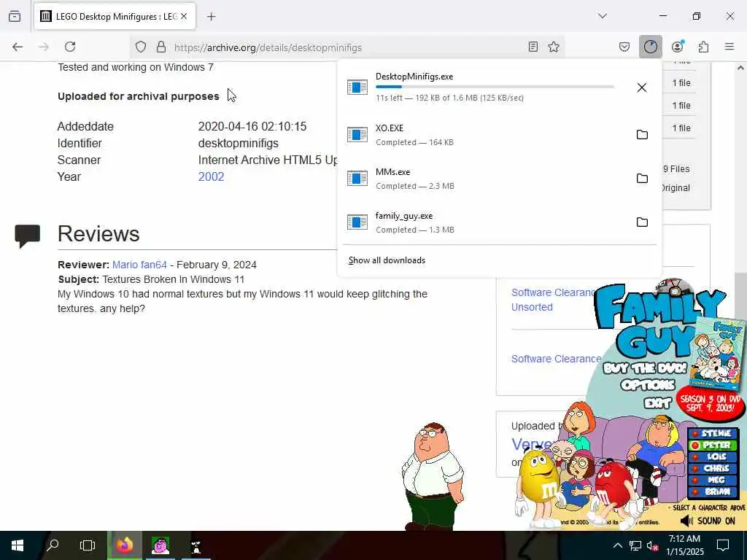Go back to previous page
747x560 pixels.
[18, 47]
